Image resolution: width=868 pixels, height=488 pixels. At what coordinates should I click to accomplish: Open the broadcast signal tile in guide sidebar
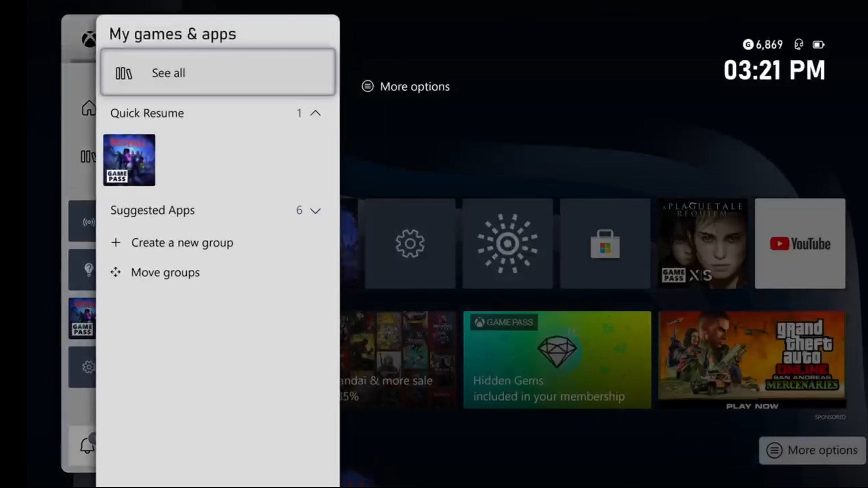click(x=82, y=221)
